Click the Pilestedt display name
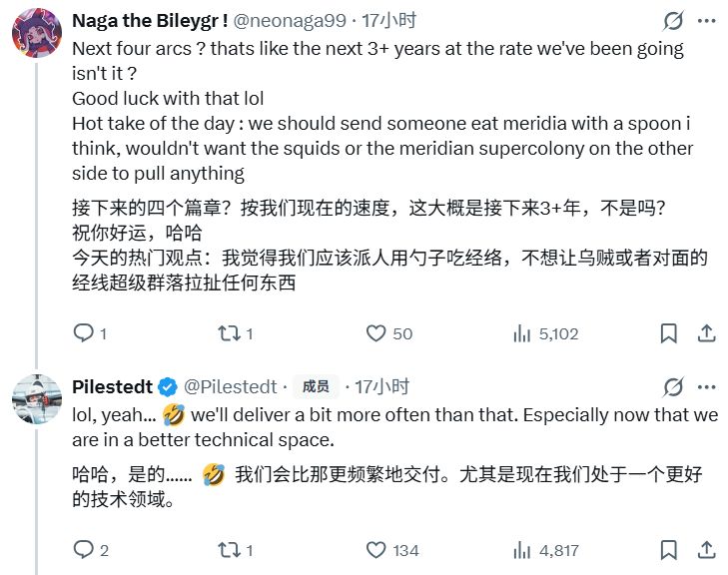Viewport: 728px width, 575px height. [x=109, y=386]
